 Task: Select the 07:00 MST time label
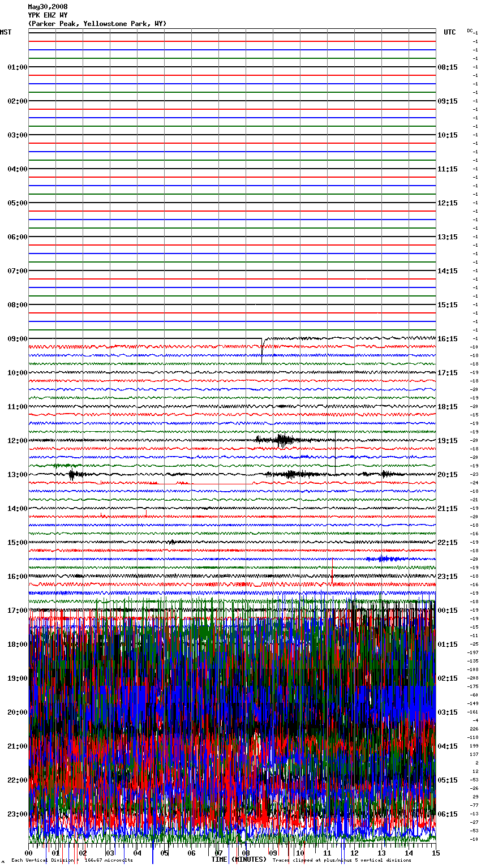(x=18, y=271)
